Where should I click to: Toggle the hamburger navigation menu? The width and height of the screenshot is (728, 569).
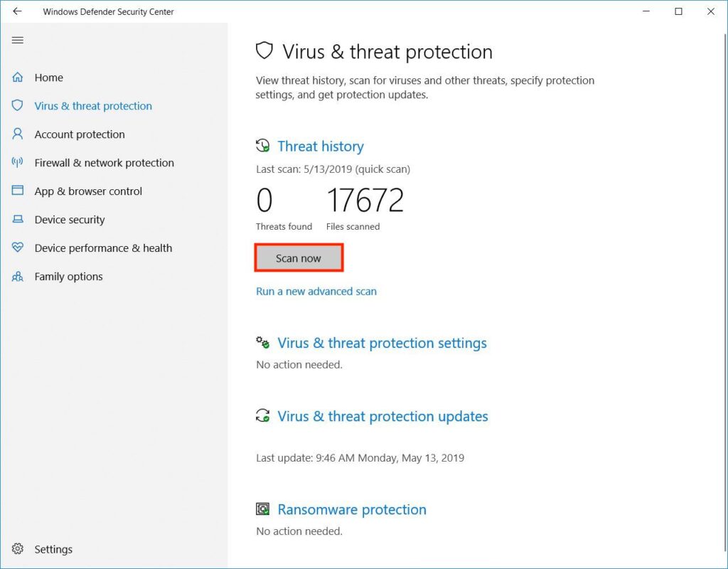click(x=18, y=40)
